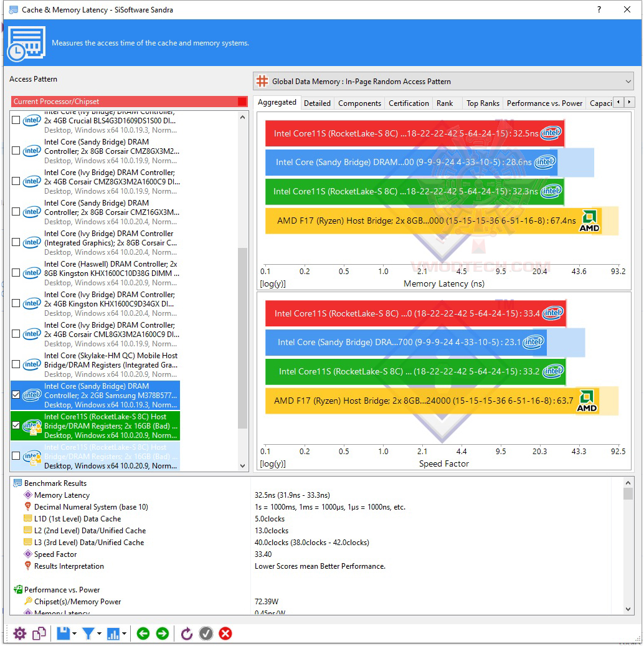
Task: Switch to the Aggregated tab
Action: [x=277, y=102]
